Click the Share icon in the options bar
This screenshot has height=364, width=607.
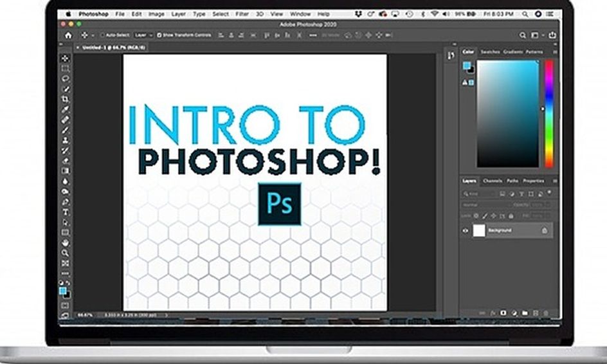552,35
